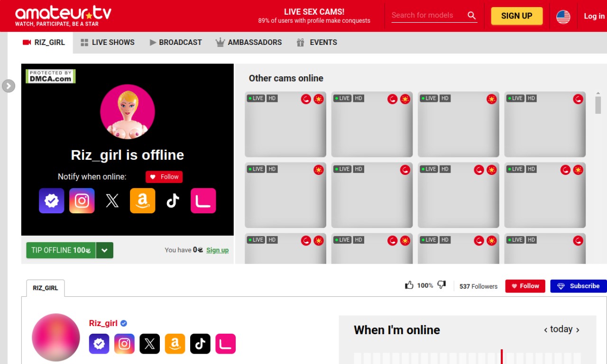
Task: Click the SIGN UP button
Action: 516,16
